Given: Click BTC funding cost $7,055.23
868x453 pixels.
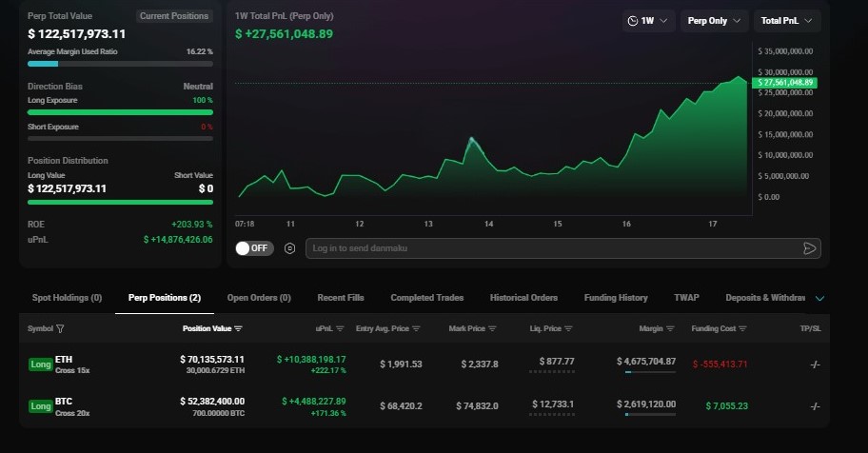Looking at the screenshot, I should pyautogui.click(x=727, y=406).
